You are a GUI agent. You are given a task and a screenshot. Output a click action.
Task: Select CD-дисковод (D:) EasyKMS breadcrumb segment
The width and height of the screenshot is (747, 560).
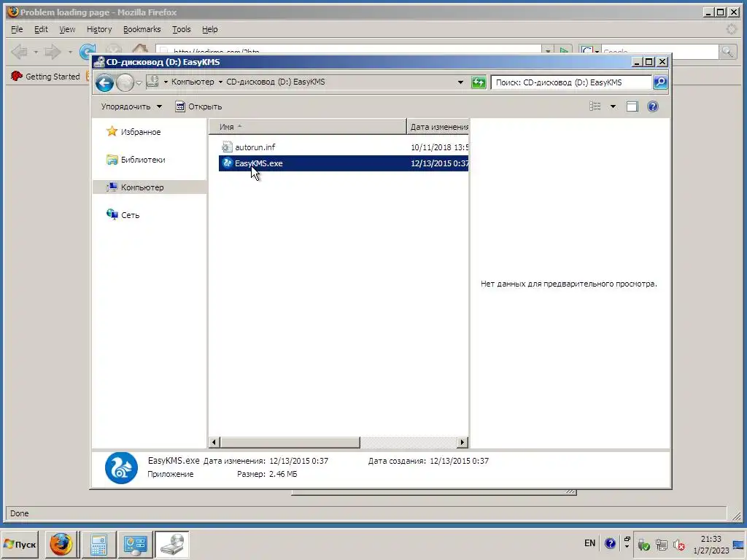(x=275, y=82)
